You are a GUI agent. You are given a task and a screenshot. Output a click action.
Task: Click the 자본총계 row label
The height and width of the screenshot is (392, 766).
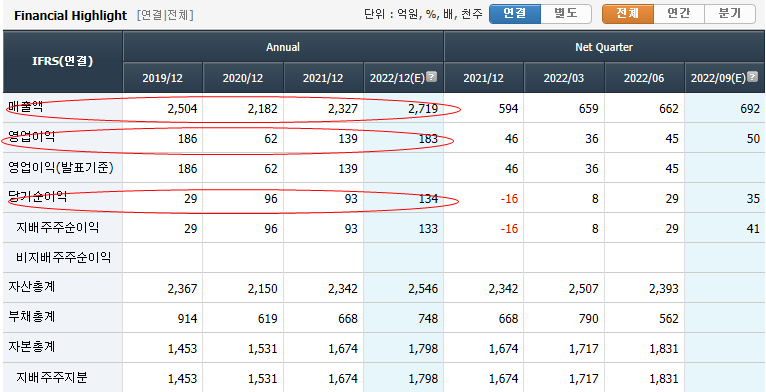click(x=32, y=347)
